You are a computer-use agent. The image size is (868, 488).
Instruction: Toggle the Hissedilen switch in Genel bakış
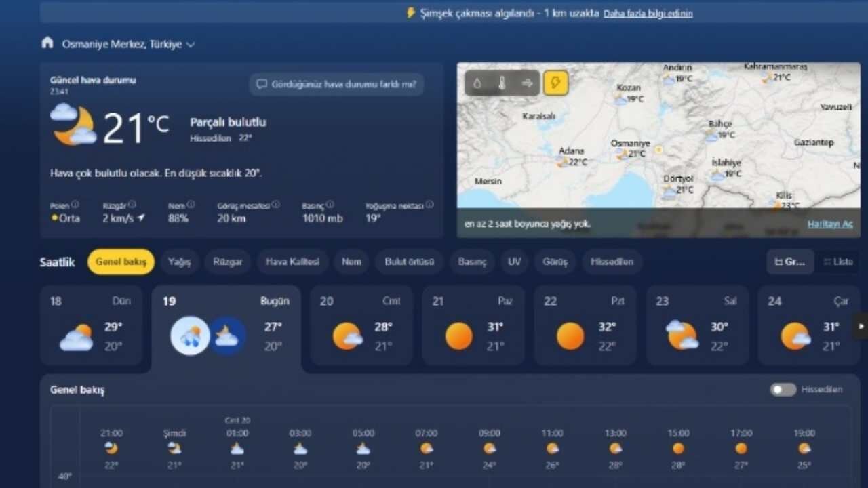tap(783, 390)
